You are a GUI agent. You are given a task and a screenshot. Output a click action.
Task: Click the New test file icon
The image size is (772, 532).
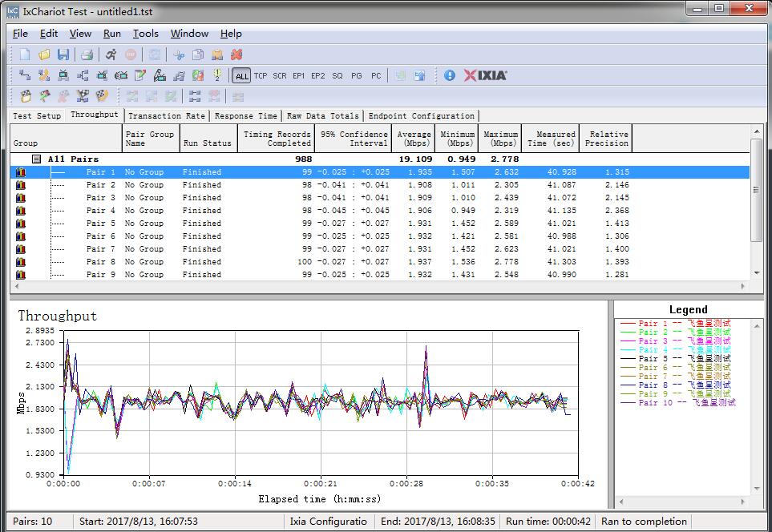(x=25, y=54)
